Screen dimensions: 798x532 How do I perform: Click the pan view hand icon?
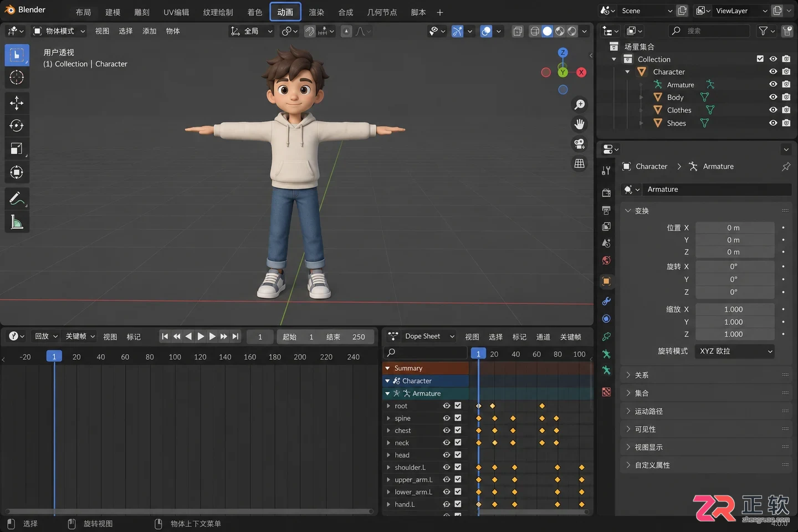tap(580, 124)
